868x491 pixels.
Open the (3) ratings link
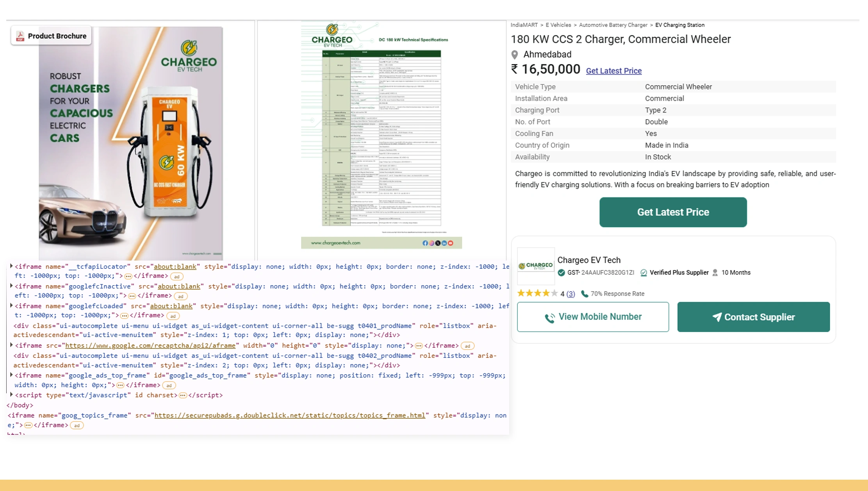click(x=570, y=294)
